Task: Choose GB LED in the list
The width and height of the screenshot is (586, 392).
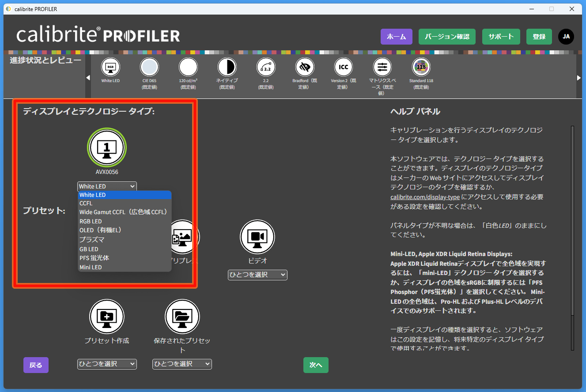Action: 125,249
